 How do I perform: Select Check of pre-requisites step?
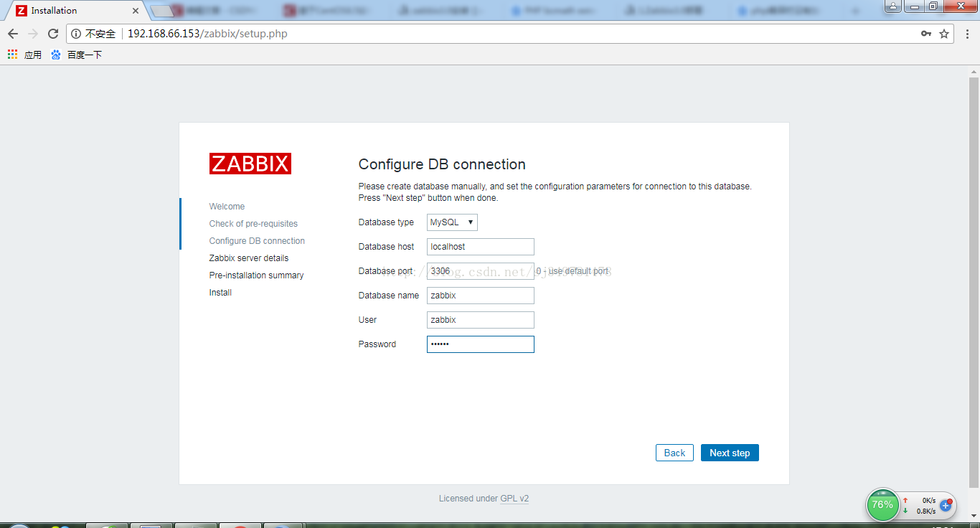pos(253,224)
